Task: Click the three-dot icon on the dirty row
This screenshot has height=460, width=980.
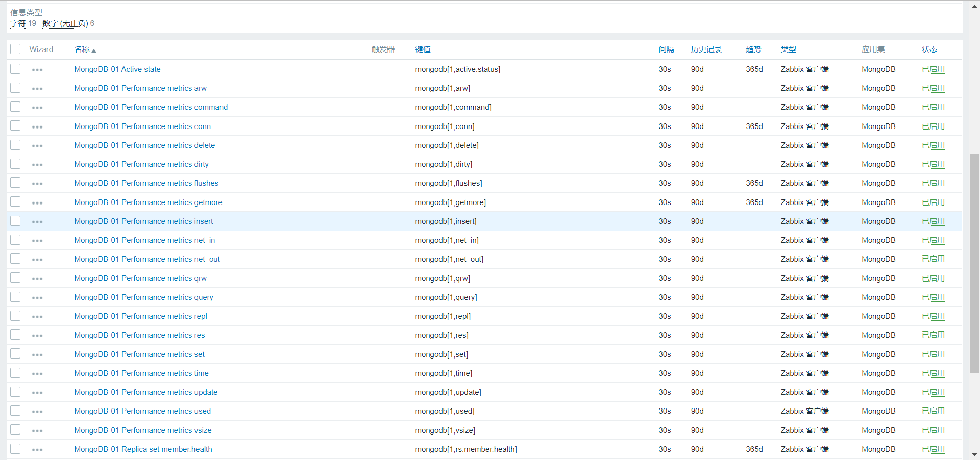Action: 37,165
